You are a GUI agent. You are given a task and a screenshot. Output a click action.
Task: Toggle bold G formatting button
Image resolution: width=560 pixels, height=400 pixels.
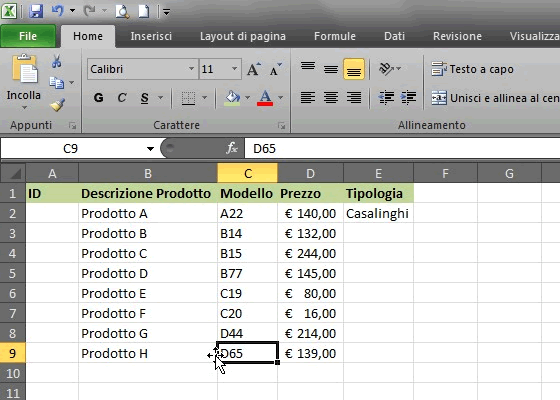click(x=99, y=98)
